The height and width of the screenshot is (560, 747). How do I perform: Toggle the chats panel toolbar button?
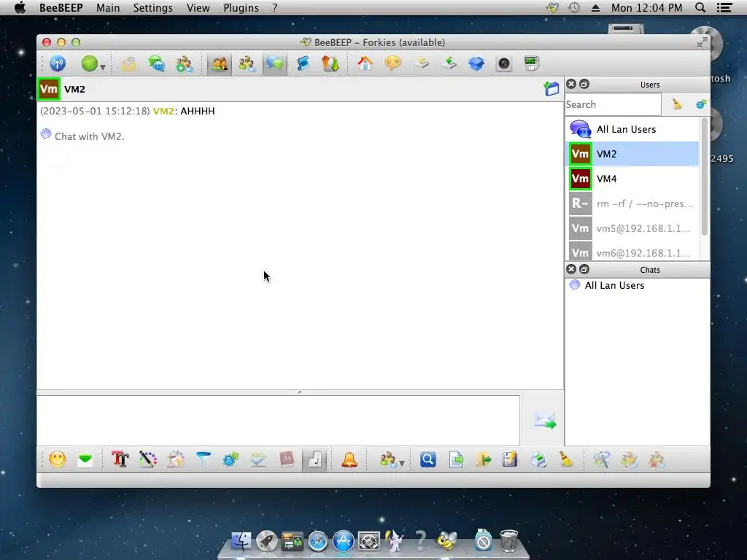274,63
